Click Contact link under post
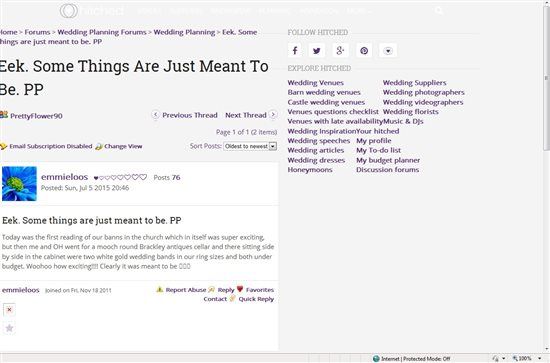 click(215, 299)
